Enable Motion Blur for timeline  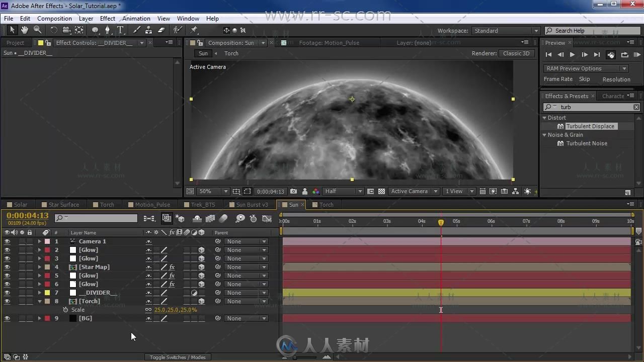coord(223,218)
